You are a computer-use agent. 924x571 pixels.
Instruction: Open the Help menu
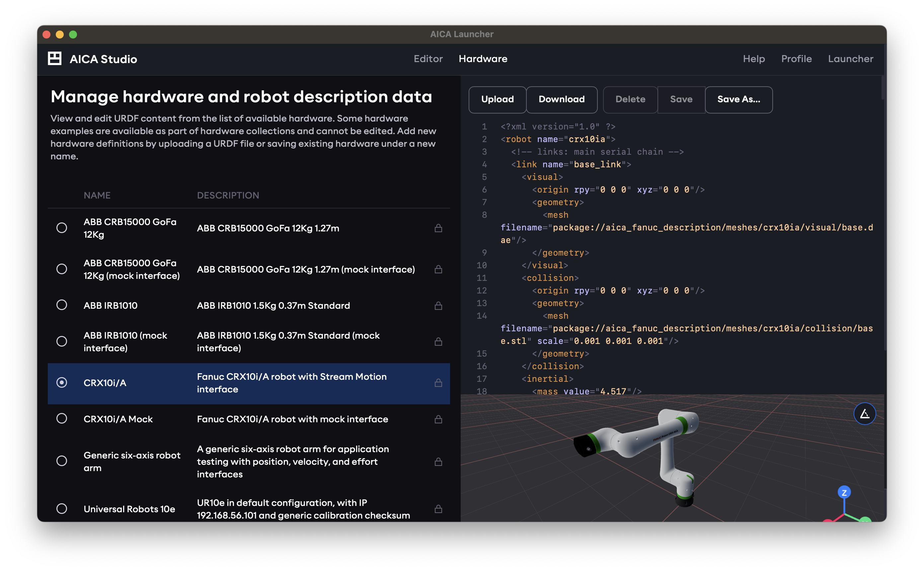753,58
